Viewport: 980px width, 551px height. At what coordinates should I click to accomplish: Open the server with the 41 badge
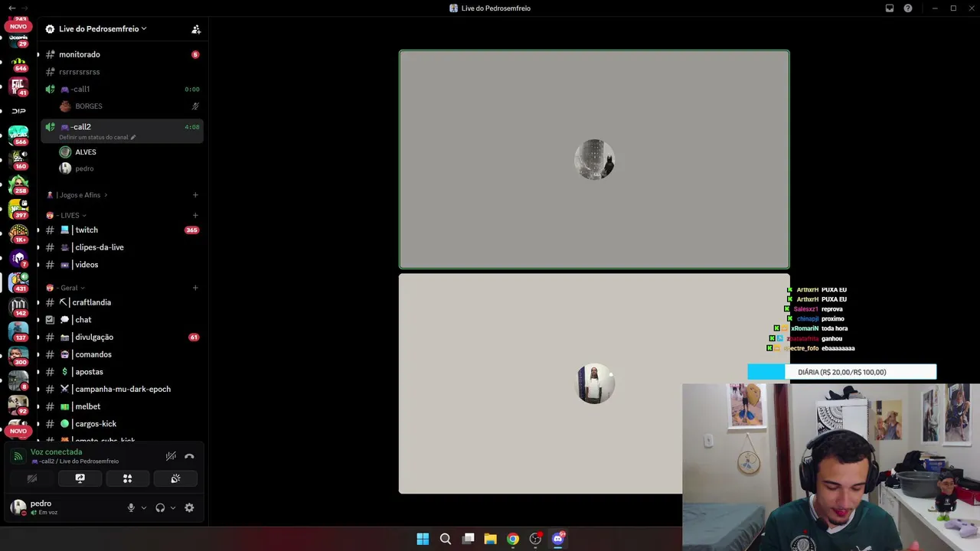point(18,86)
